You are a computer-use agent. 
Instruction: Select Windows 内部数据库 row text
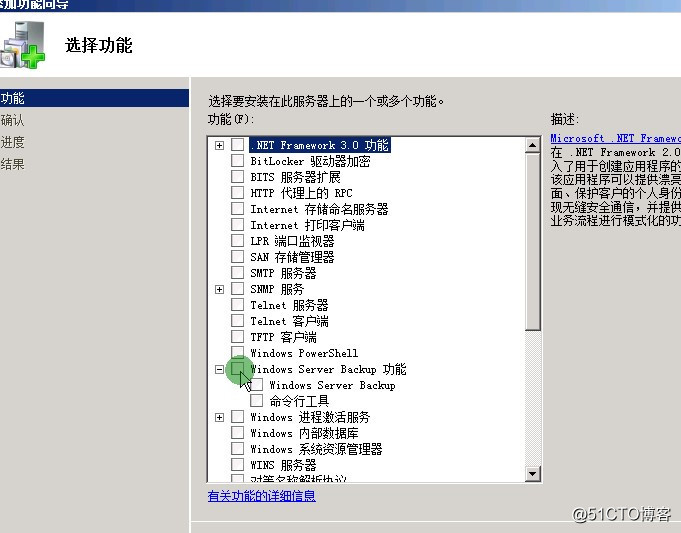[x=304, y=433]
